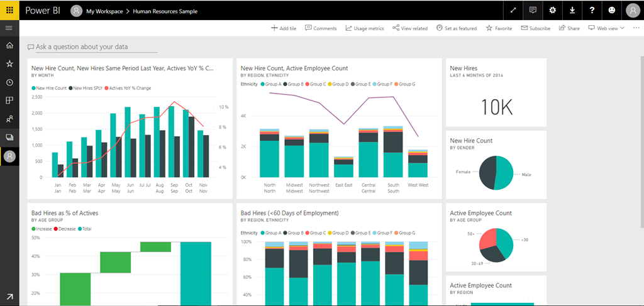Image resolution: width=644 pixels, height=306 pixels.
Task: Click Active Employee Count by region title
Action: point(481,285)
